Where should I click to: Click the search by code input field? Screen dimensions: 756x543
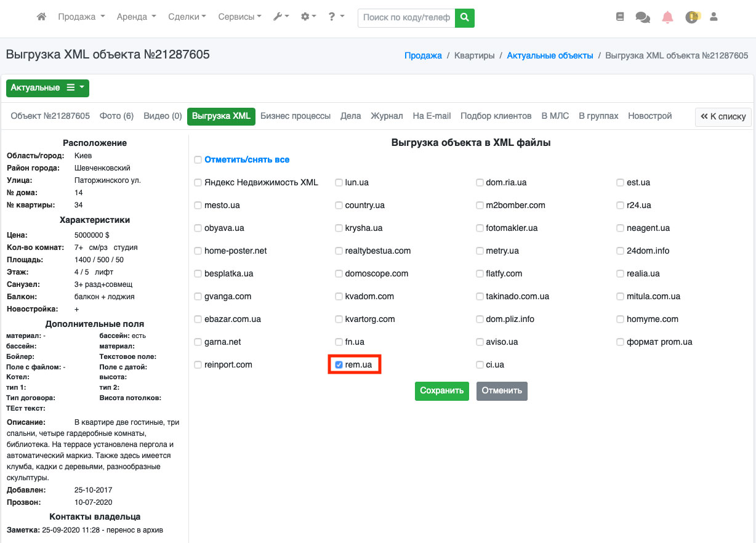click(406, 18)
